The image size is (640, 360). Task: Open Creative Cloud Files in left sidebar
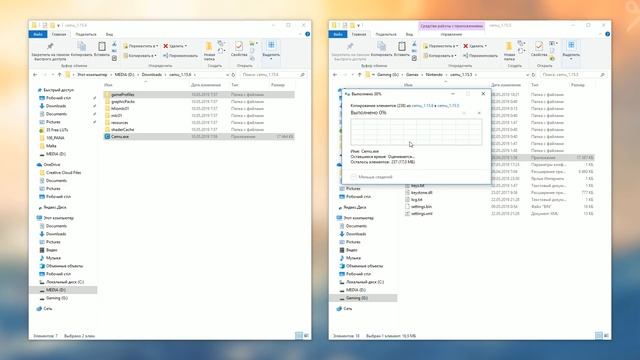pos(63,173)
